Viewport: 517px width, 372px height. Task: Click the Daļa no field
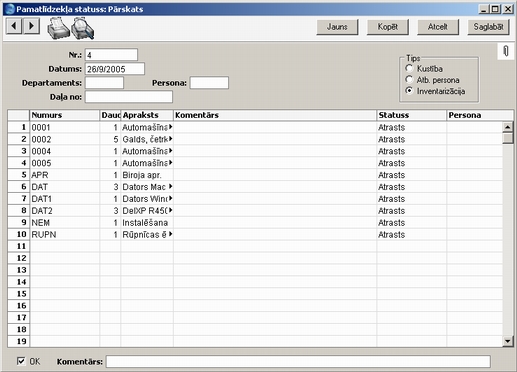(129, 97)
